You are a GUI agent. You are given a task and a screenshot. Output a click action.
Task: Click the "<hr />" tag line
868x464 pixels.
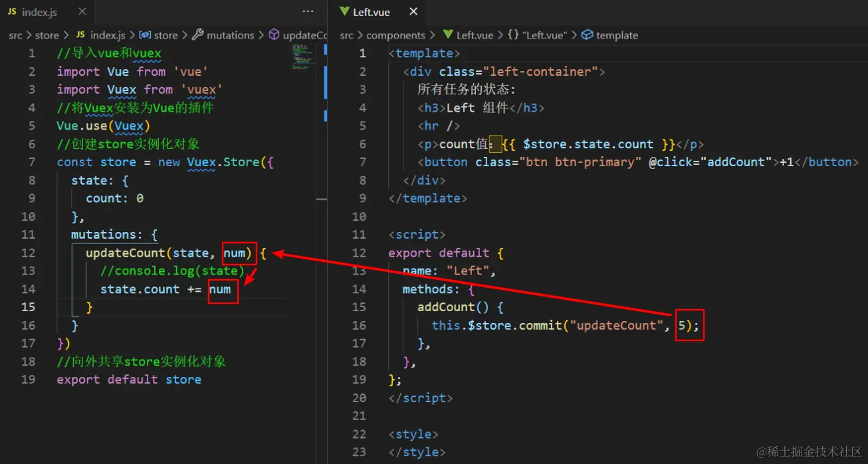pos(439,126)
